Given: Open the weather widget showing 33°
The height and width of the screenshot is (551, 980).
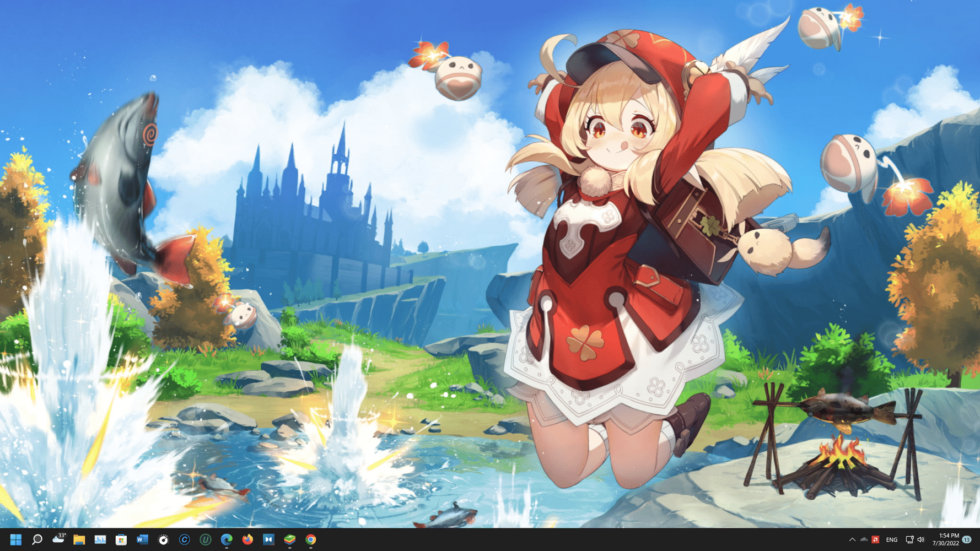Looking at the screenshot, I should [x=58, y=538].
